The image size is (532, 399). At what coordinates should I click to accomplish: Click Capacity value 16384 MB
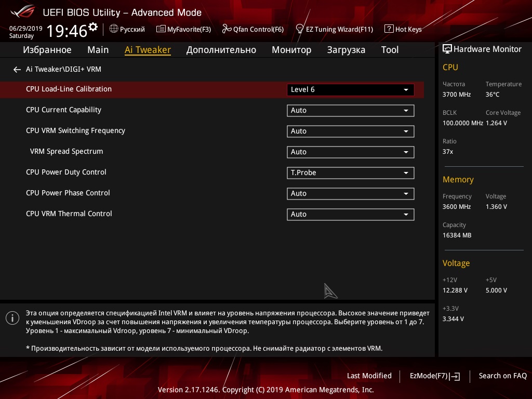[x=457, y=235]
